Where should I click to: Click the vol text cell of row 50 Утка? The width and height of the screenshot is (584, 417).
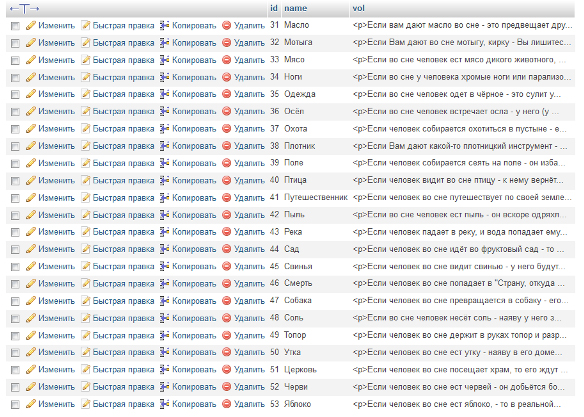462,352
